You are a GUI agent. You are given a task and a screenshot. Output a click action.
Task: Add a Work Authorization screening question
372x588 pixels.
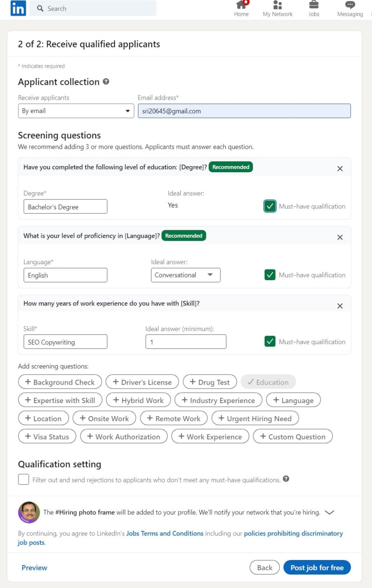pos(123,436)
